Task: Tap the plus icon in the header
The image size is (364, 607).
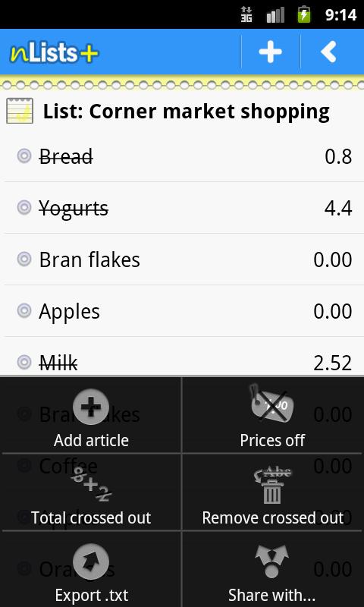Action: click(x=270, y=52)
